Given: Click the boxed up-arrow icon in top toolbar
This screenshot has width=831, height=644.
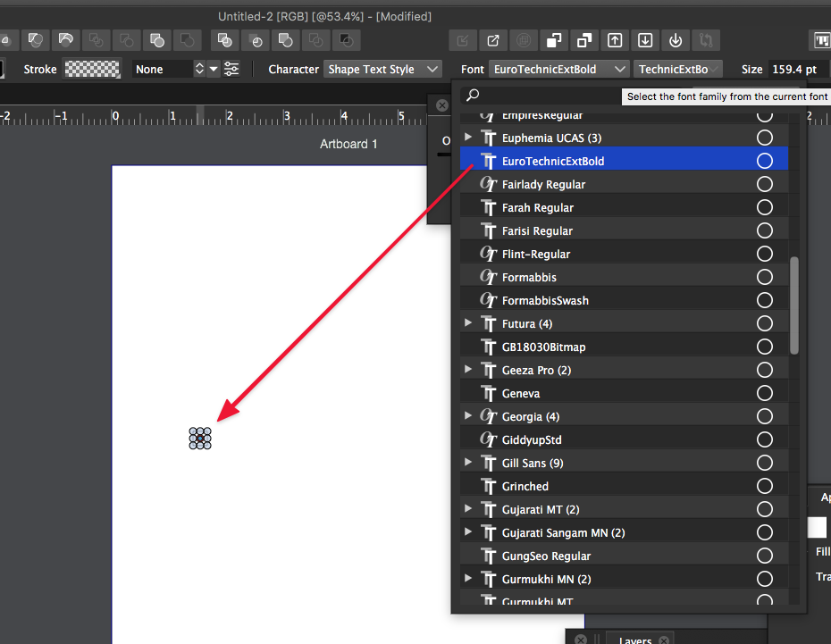Looking at the screenshot, I should (x=615, y=40).
